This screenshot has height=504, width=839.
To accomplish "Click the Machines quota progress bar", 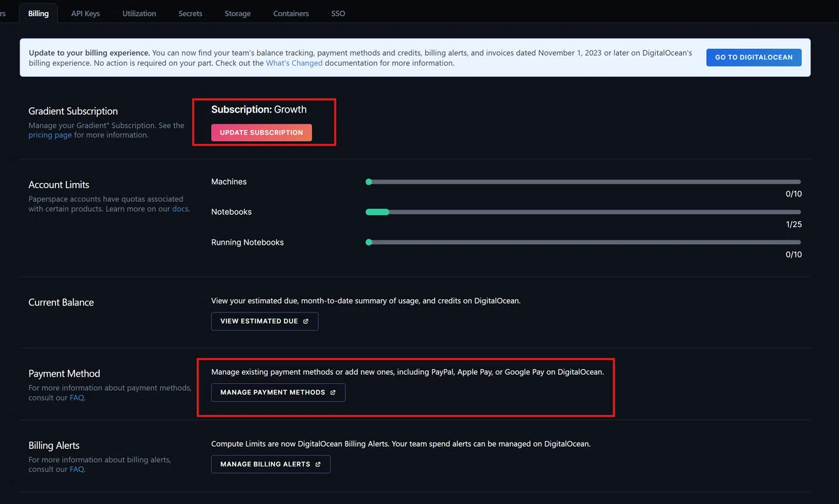I will (x=583, y=182).
